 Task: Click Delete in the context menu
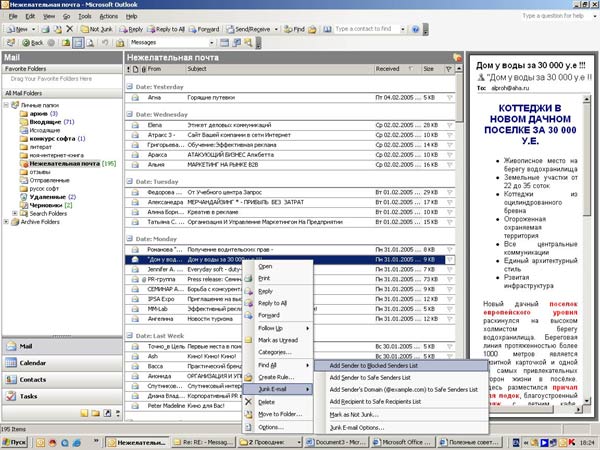pyautogui.click(x=266, y=401)
